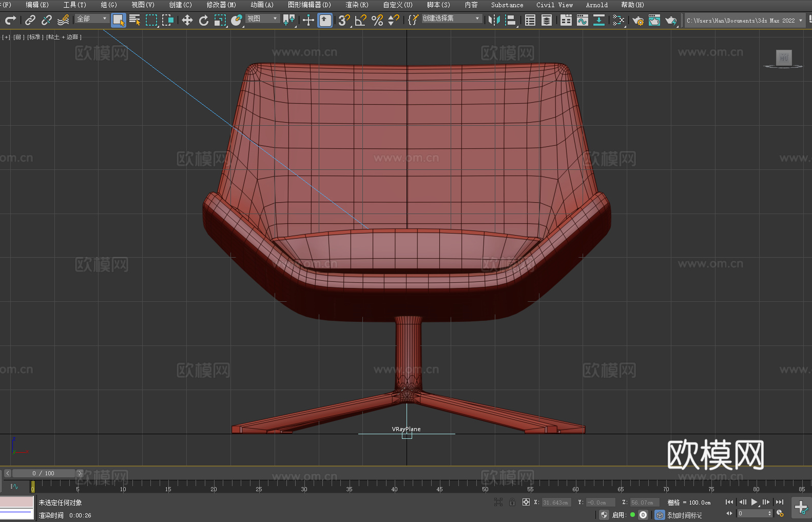Open the Layer Explorer icon
The width and height of the screenshot is (812, 522).
click(x=547, y=20)
